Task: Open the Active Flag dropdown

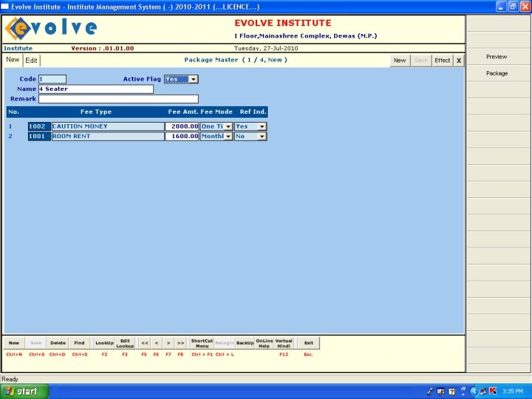Action: [x=194, y=79]
